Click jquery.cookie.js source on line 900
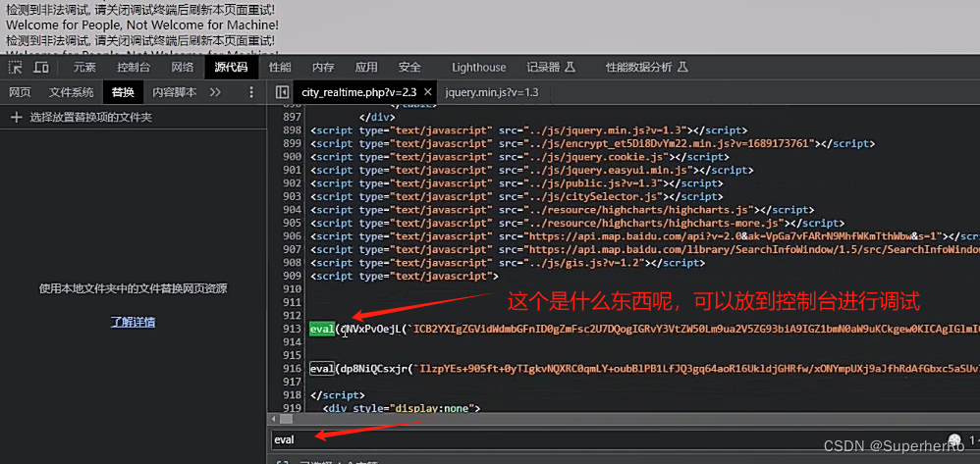Image resolution: width=980 pixels, height=464 pixels. point(596,157)
